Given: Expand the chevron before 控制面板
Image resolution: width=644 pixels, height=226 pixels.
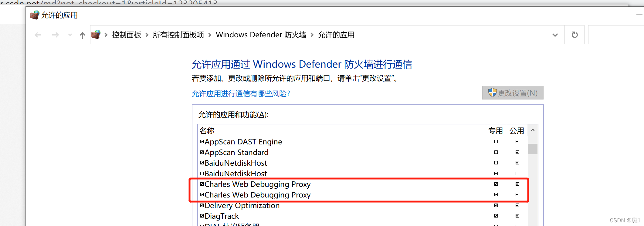Looking at the screenshot, I should (106, 35).
